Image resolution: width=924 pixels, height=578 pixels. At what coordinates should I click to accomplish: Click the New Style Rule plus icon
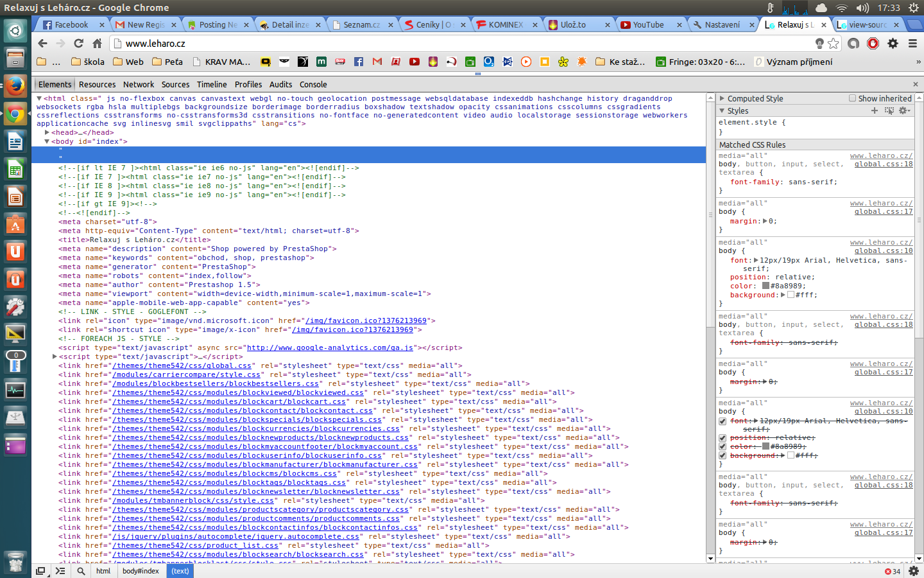[874, 110]
